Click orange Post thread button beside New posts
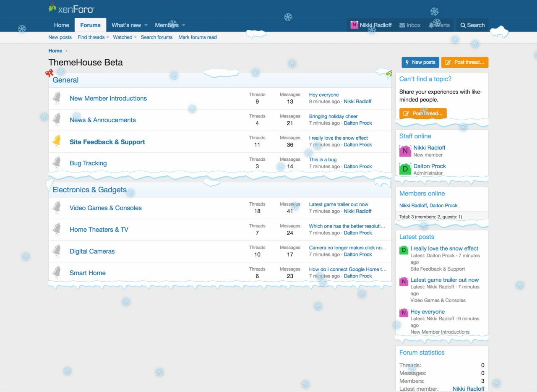 464,62
